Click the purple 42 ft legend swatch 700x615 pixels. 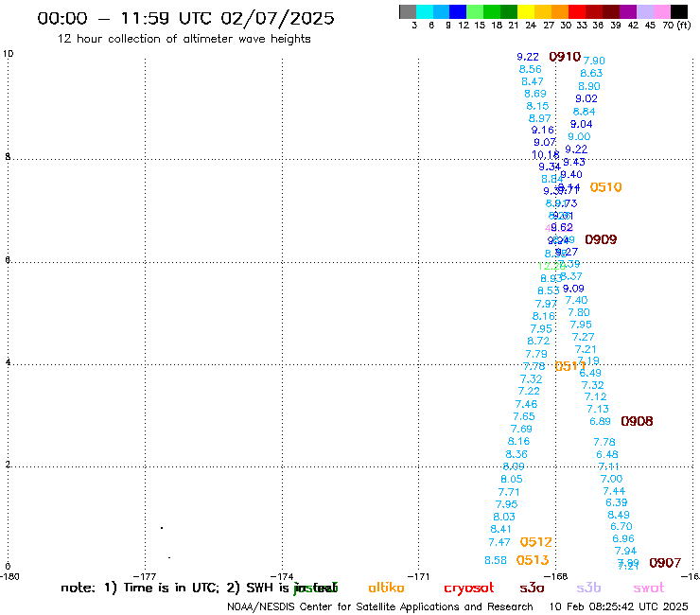pos(628,11)
